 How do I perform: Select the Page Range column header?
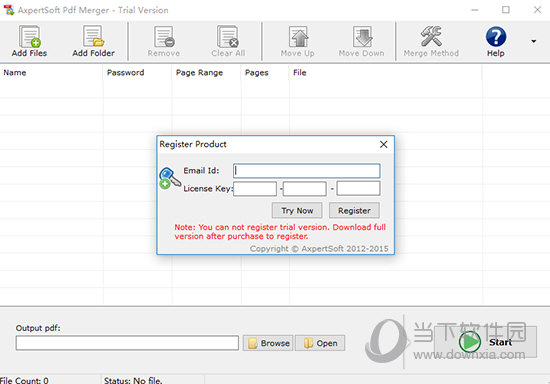[207, 73]
